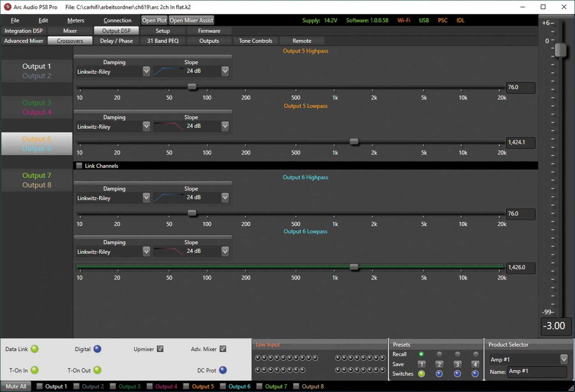This screenshot has width=575, height=392.
Task: Click the product Name input field
Action: 537,371
